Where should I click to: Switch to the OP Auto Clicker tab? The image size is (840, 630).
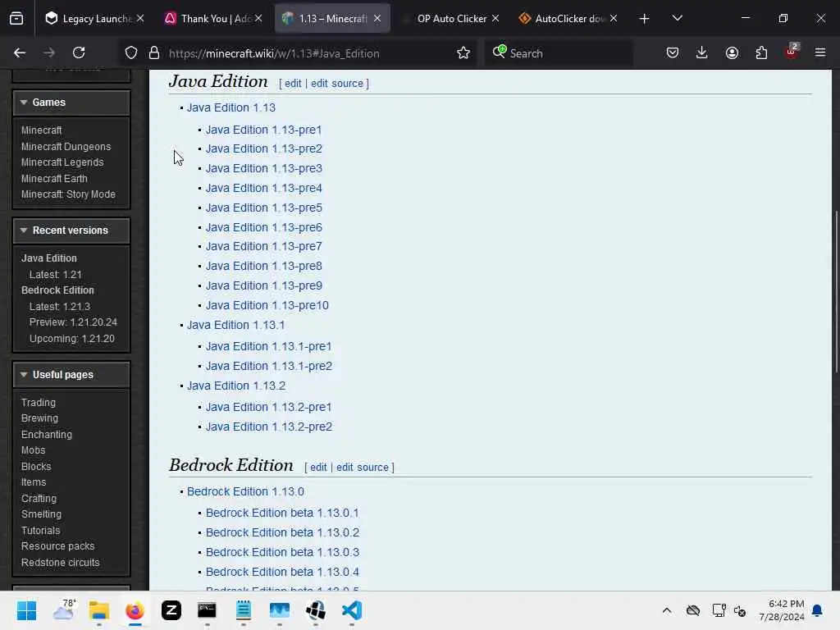tap(452, 18)
